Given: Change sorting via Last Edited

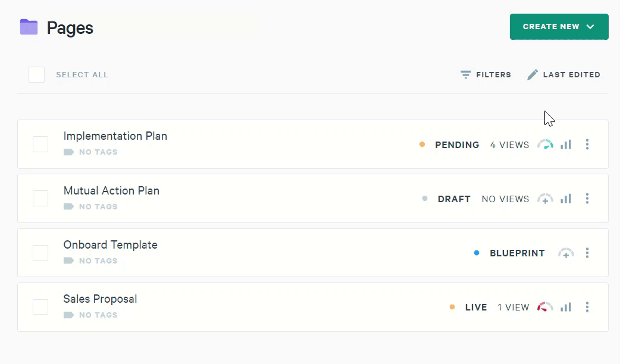Looking at the screenshot, I should click(563, 75).
